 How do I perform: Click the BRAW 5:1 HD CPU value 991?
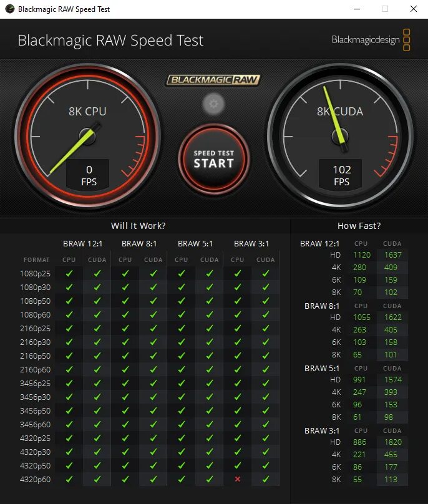click(359, 380)
